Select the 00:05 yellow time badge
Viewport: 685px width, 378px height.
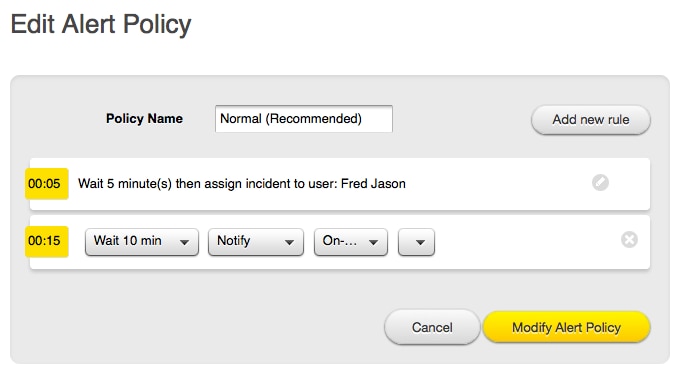(46, 184)
